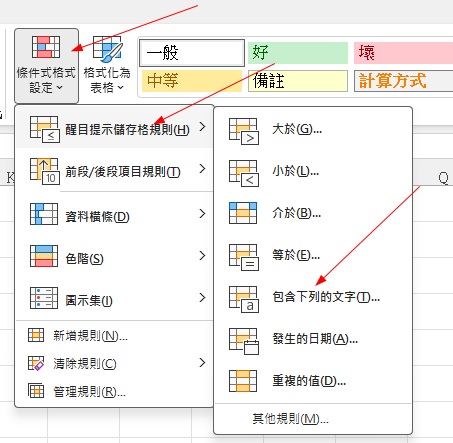Open the 格式化為表格 format as table button

click(107, 66)
